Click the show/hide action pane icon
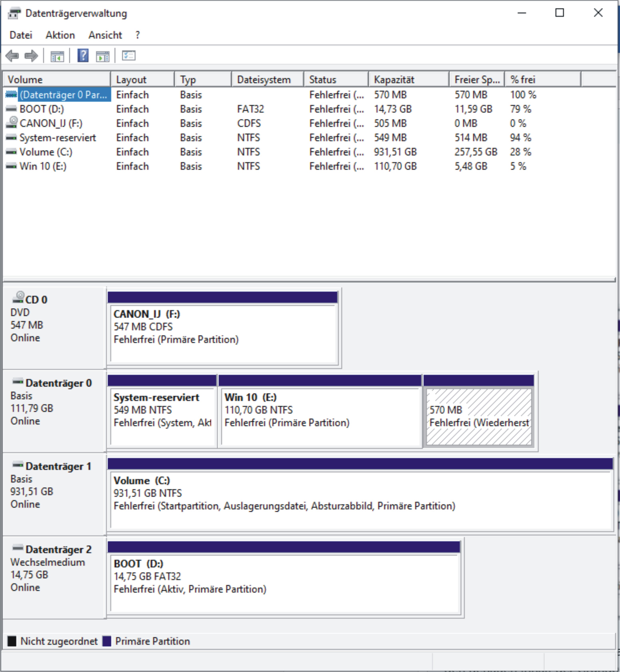Image resolution: width=620 pixels, height=672 pixels. (103, 56)
